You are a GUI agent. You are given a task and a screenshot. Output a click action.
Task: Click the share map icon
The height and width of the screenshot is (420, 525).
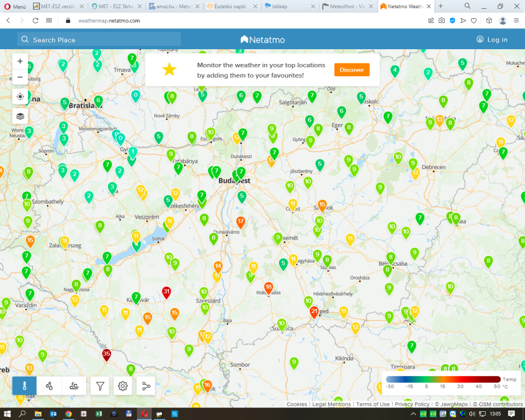(146, 386)
